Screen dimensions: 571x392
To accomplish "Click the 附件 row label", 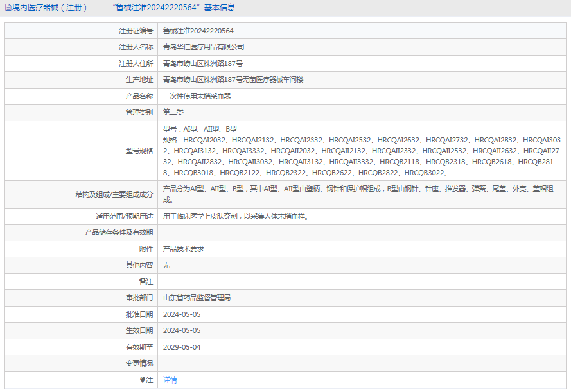I will pos(146,249).
